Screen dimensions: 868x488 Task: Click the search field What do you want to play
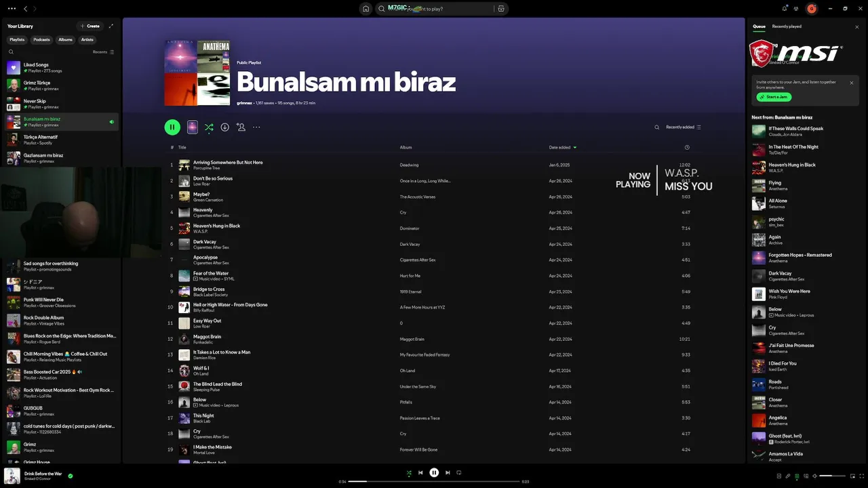tap(441, 9)
